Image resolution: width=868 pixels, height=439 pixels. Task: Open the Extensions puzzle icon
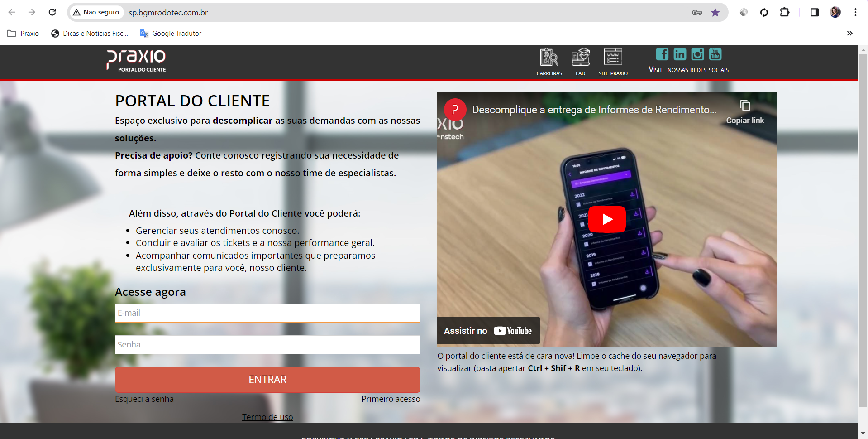coord(785,12)
